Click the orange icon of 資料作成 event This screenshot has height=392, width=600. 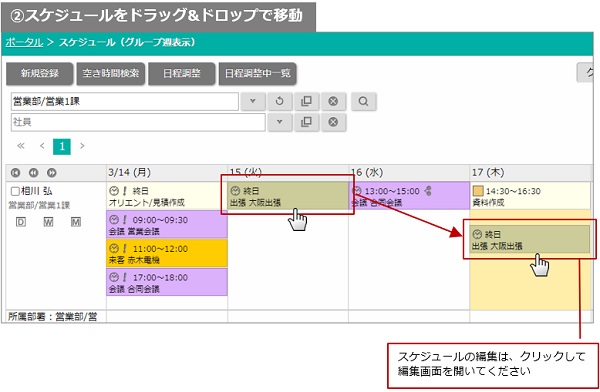point(478,191)
